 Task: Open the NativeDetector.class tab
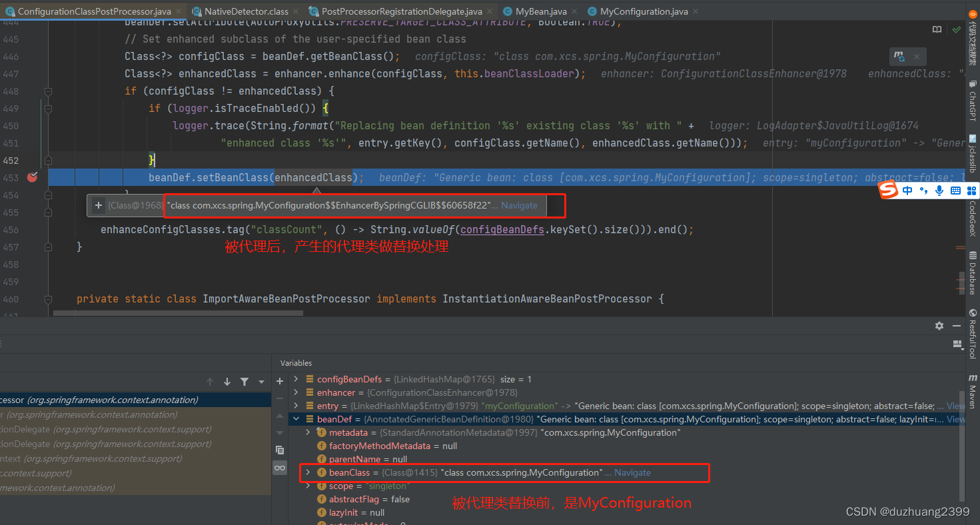coord(246,11)
